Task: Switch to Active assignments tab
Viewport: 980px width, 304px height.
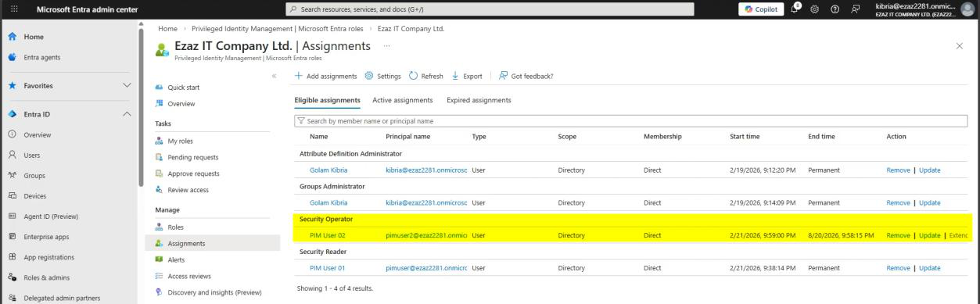Action: (403, 100)
